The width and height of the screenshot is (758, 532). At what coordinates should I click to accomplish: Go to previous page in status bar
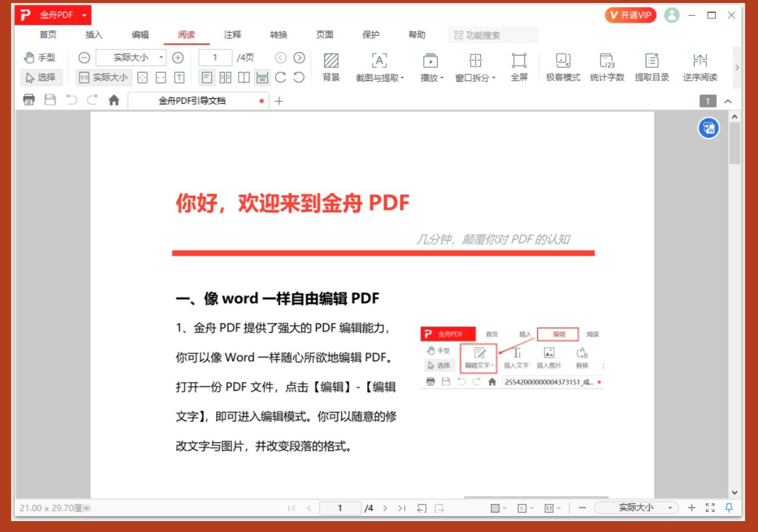(309, 508)
